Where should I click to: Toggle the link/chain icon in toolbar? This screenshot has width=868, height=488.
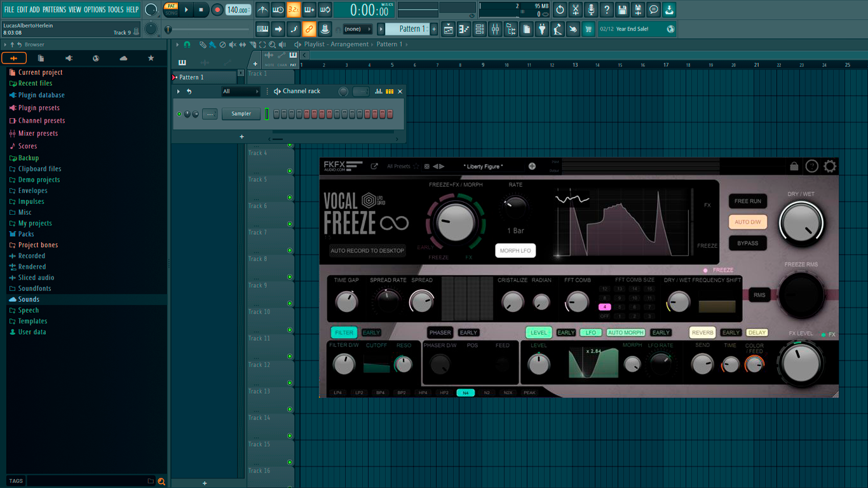[309, 29]
